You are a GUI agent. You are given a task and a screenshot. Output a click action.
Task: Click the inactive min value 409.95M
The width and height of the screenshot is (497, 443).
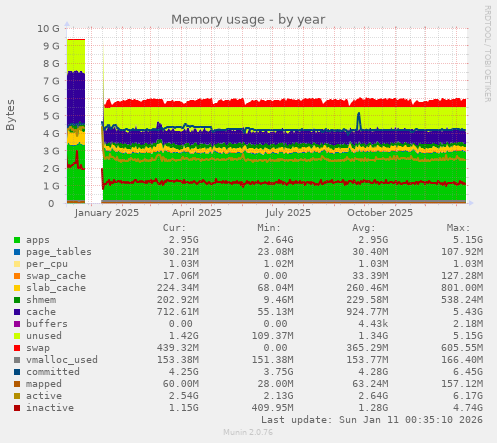coord(272,408)
